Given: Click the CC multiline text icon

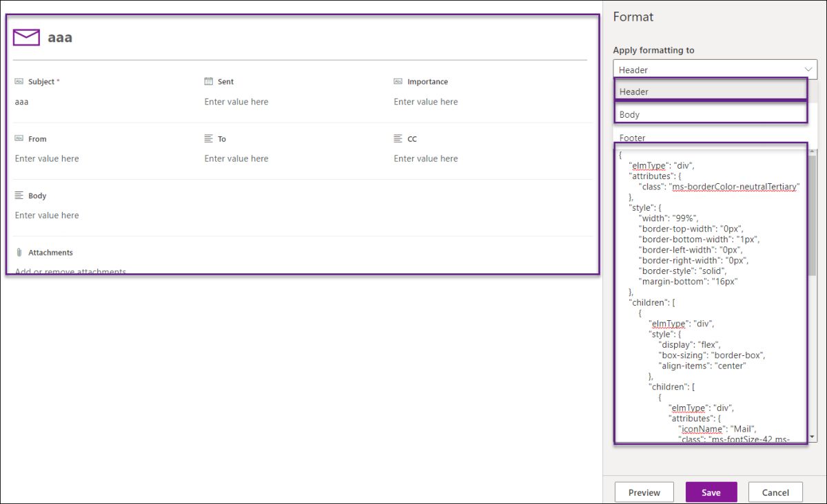Looking at the screenshot, I should pyautogui.click(x=398, y=138).
